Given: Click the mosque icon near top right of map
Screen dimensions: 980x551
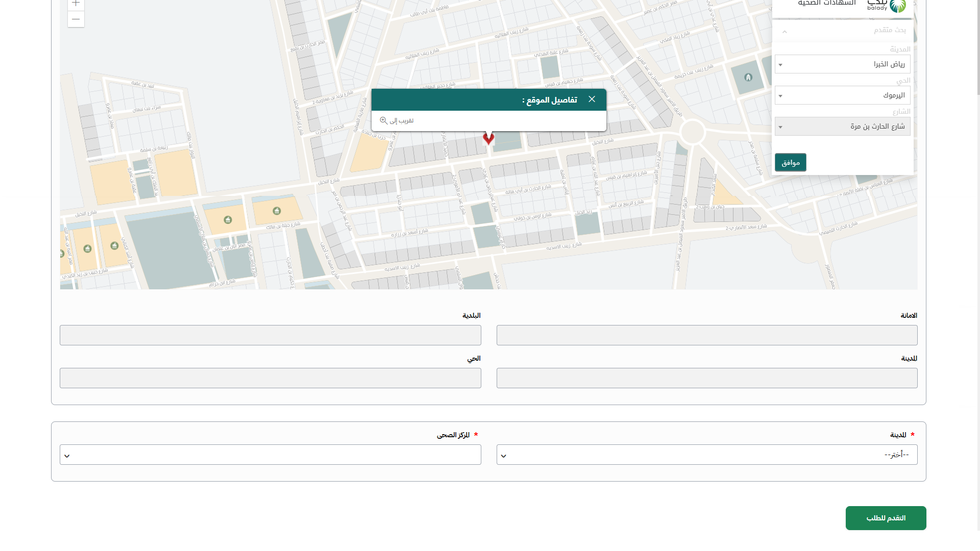Looking at the screenshot, I should [x=748, y=78].
